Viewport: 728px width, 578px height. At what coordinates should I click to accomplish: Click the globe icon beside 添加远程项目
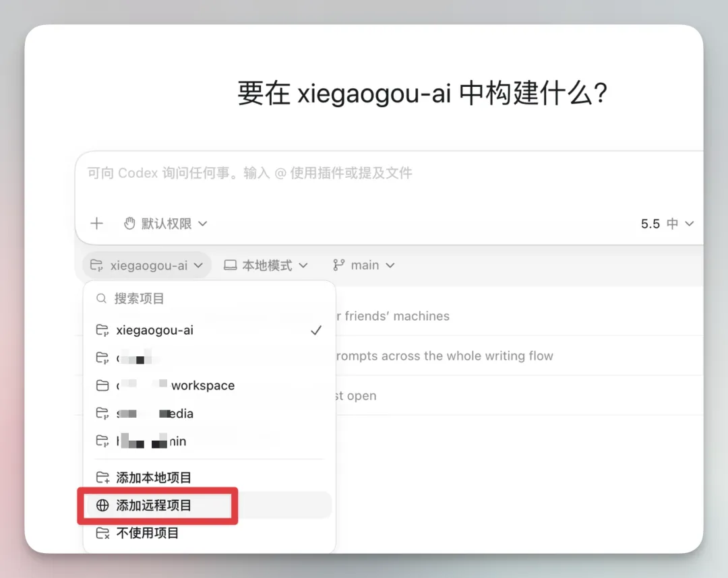[x=102, y=505]
